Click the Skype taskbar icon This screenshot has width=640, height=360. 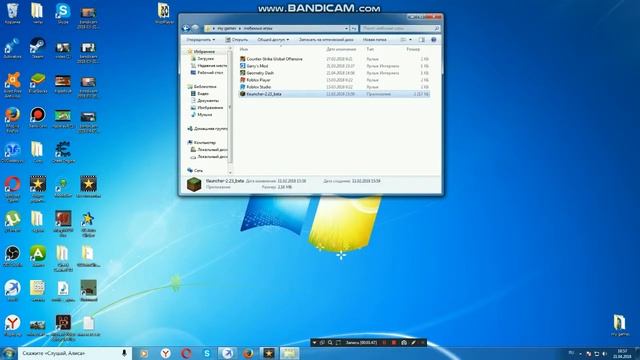tap(207, 353)
